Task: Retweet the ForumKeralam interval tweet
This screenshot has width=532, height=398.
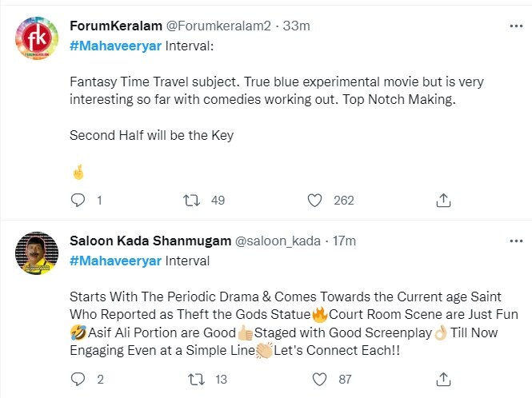Action: tap(192, 201)
